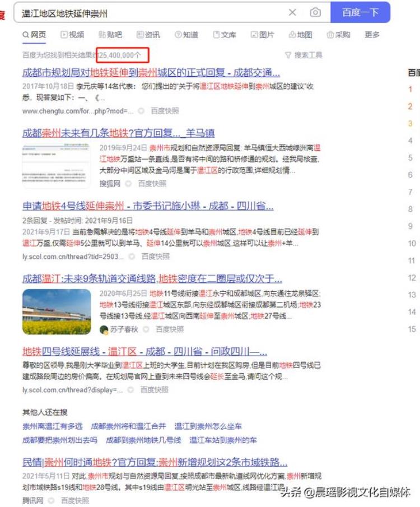Open result 民情|崇州何时通地铁?官方回复
The height and width of the screenshot is (507, 420).
click(x=155, y=462)
